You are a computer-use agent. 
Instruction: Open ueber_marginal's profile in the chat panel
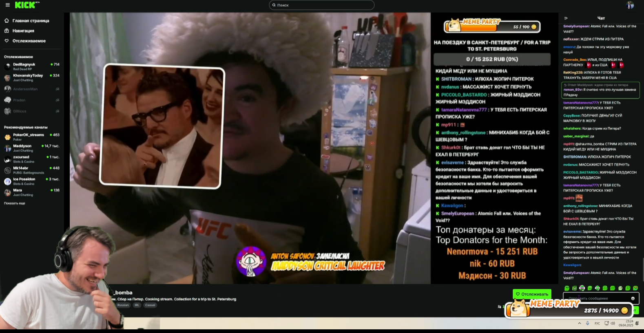(576, 136)
